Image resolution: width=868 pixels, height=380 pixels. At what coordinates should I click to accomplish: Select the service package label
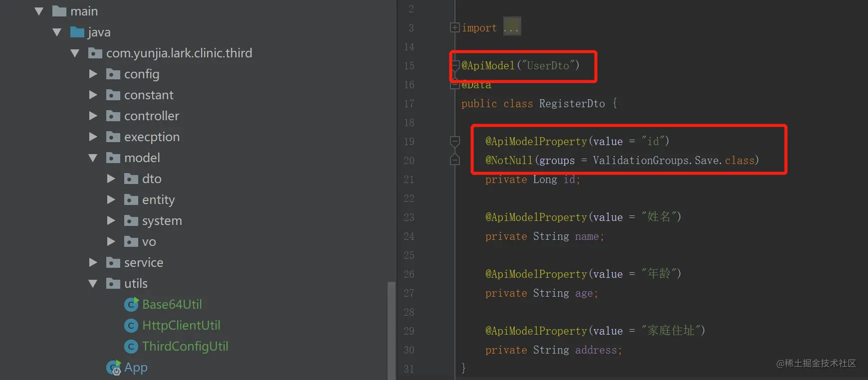click(144, 262)
